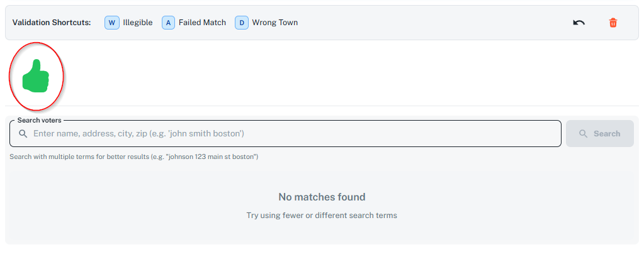The height and width of the screenshot is (274, 644).
Task: Select the Failed Match validation option
Action: (194, 23)
